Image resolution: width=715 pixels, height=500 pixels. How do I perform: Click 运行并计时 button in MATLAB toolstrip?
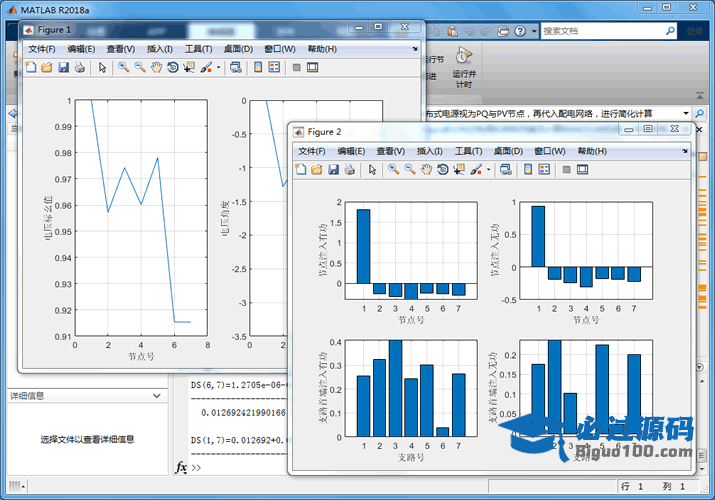pos(464,67)
